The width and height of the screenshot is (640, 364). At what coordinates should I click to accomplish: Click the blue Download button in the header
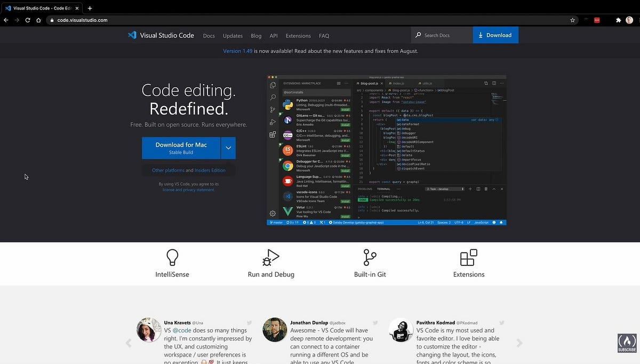click(495, 35)
